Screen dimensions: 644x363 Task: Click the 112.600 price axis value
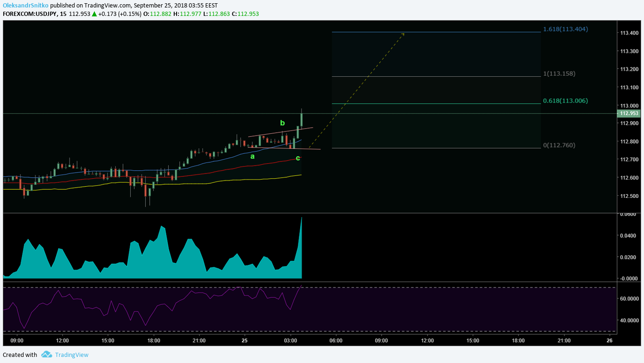pos(629,178)
